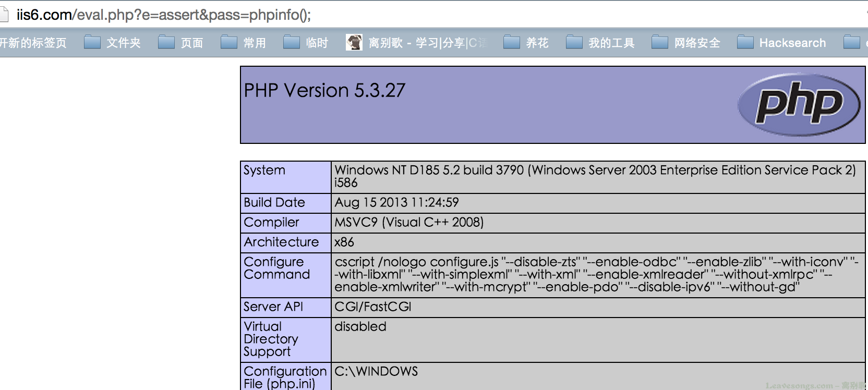Click the Architecture label
The image size is (868, 390).
[x=281, y=242]
